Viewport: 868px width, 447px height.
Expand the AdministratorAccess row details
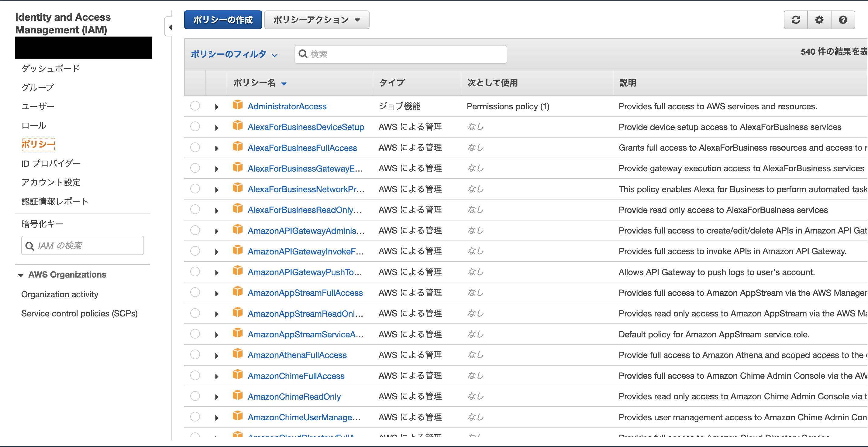[217, 107]
